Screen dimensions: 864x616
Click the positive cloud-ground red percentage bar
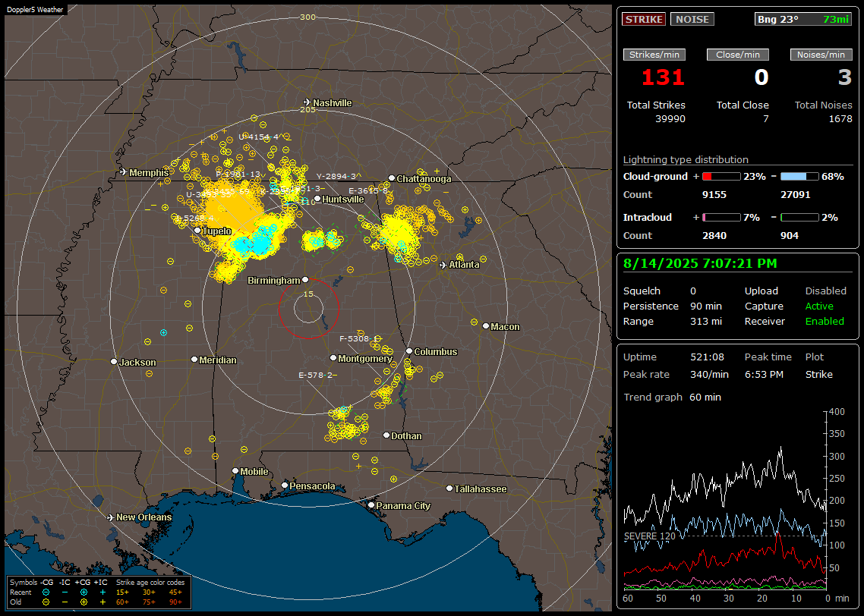(x=721, y=177)
